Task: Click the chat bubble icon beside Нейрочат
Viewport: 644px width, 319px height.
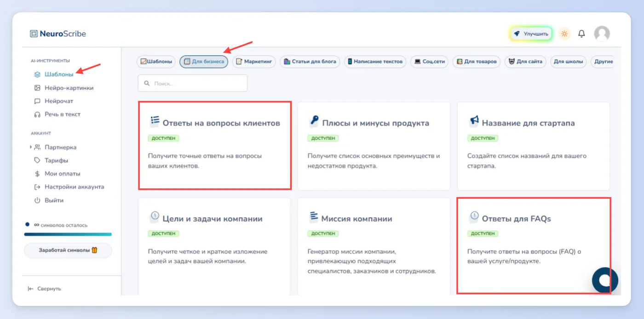Action: pos(38,101)
